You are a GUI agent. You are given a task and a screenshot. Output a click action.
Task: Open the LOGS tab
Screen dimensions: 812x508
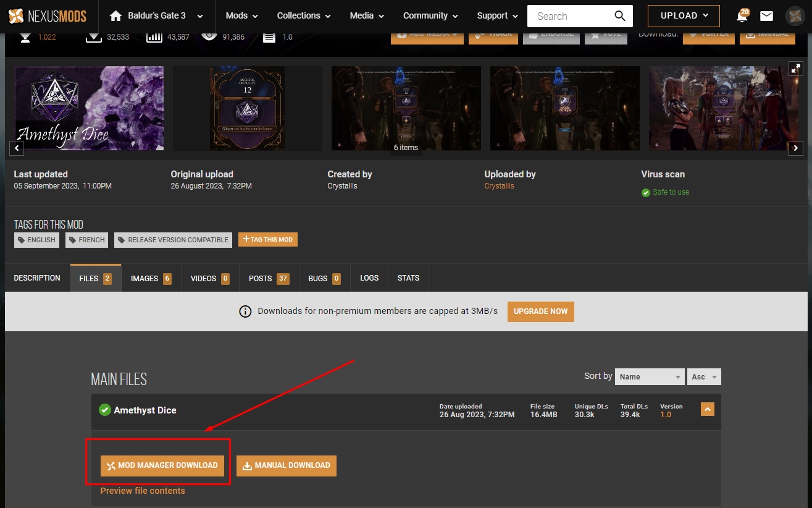pyautogui.click(x=369, y=278)
